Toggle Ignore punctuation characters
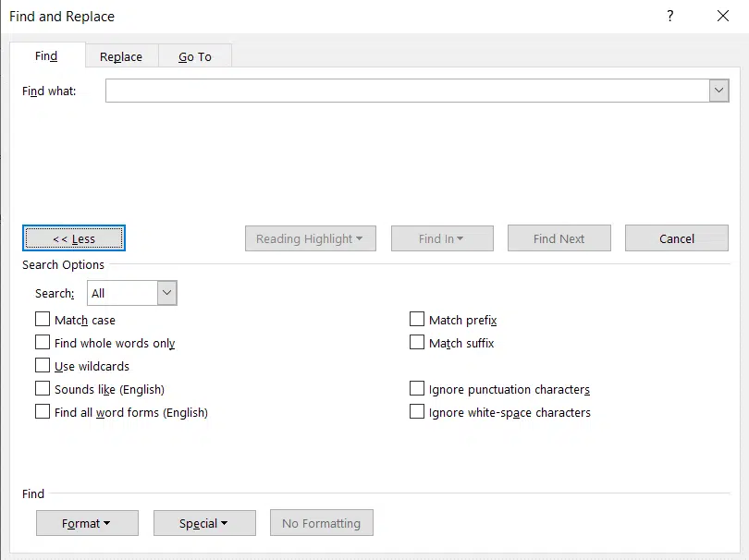749x560 pixels. 417,388
